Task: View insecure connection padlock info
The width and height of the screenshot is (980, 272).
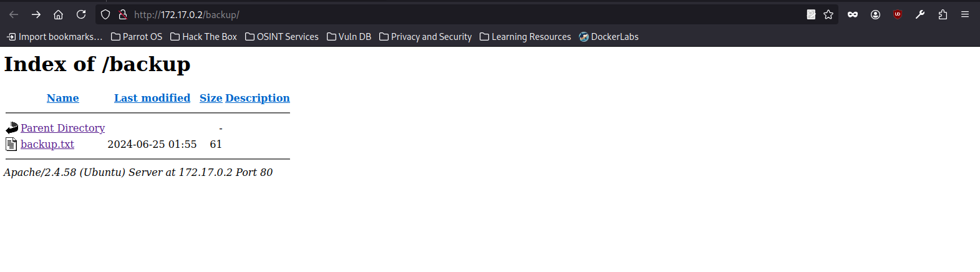Action: (123, 14)
